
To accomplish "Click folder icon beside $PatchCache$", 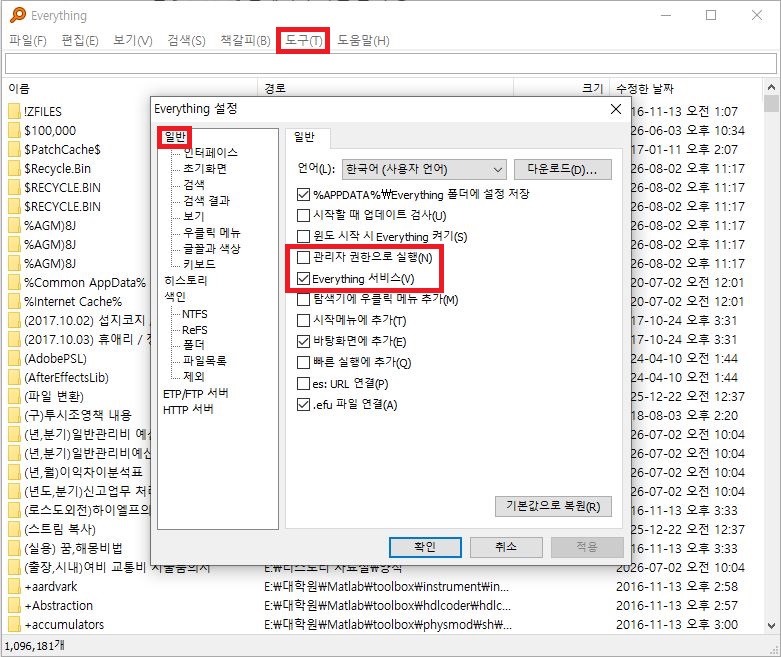I will (x=14, y=149).
